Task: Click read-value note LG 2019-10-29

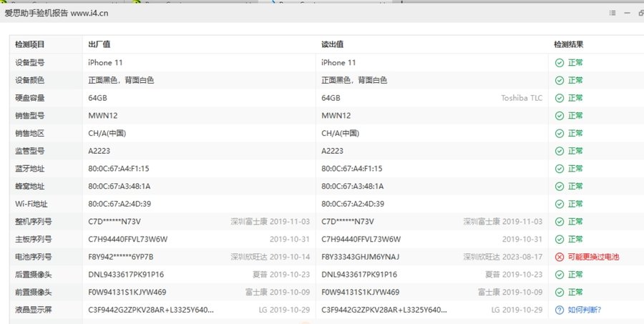Action: (x=517, y=310)
